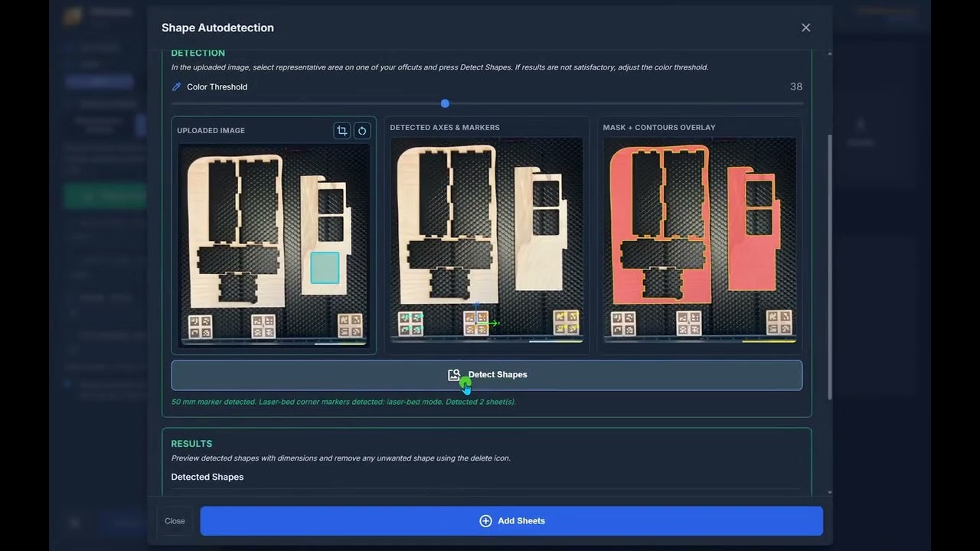Click the 'RESULTS' section title
Image resolution: width=980 pixels, height=551 pixels.
191,444
